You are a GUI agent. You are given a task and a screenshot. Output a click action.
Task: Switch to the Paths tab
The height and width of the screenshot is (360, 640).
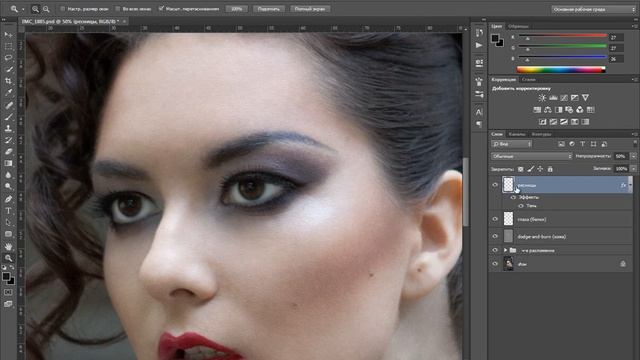(541, 134)
